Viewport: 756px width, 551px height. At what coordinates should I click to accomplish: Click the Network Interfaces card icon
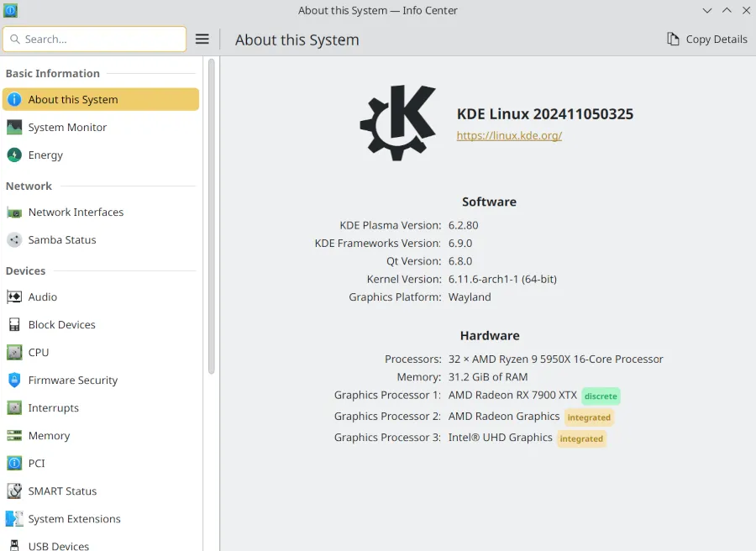[x=14, y=213]
